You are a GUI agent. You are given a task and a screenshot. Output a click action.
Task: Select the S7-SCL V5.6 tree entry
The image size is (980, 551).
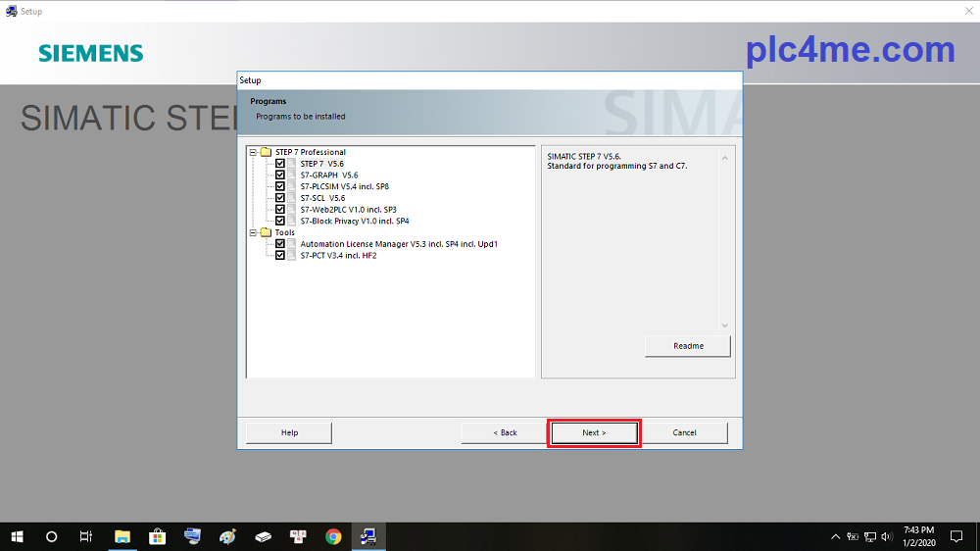pyautogui.click(x=322, y=198)
